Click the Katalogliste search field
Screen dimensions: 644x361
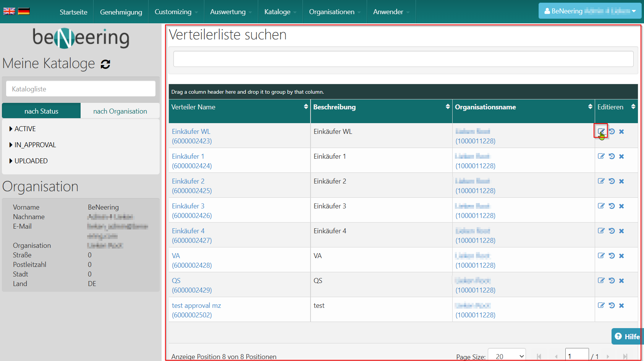[x=81, y=89]
